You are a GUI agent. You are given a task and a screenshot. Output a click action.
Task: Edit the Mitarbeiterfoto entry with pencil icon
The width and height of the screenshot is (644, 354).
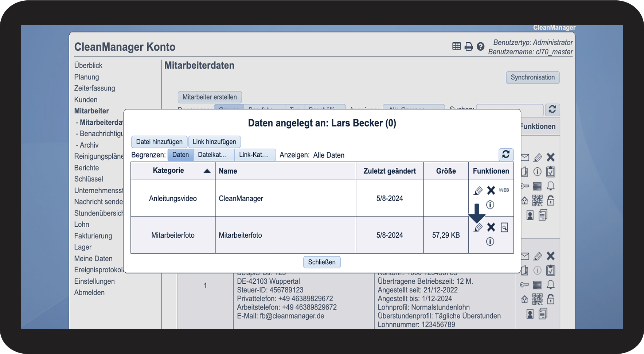(478, 227)
